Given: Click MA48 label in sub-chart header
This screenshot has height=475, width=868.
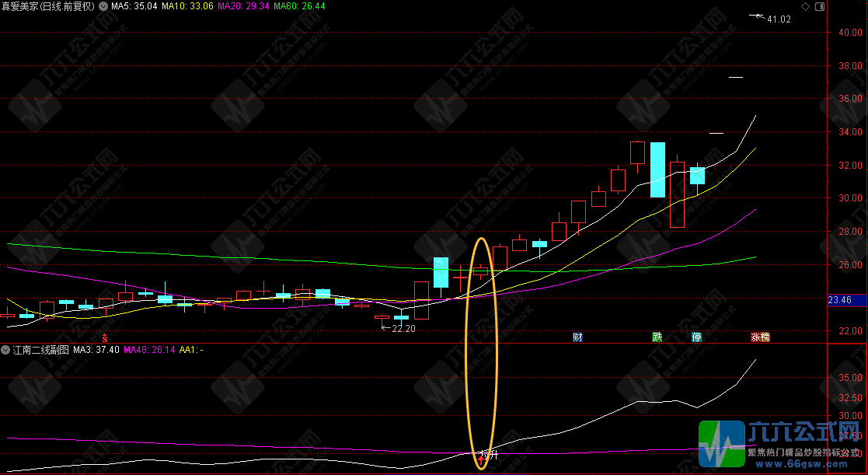Looking at the screenshot, I should [x=148, y=350].
